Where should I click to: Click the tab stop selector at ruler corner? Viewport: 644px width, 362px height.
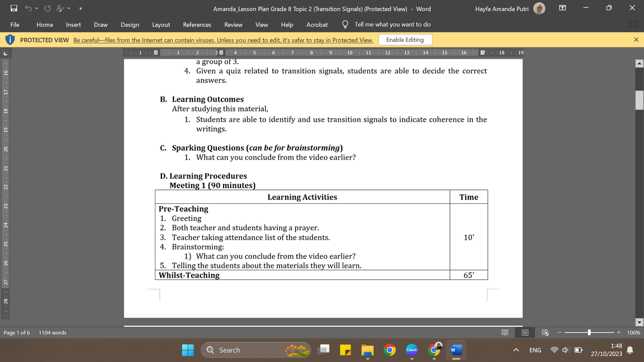click(x=5, y=53)
